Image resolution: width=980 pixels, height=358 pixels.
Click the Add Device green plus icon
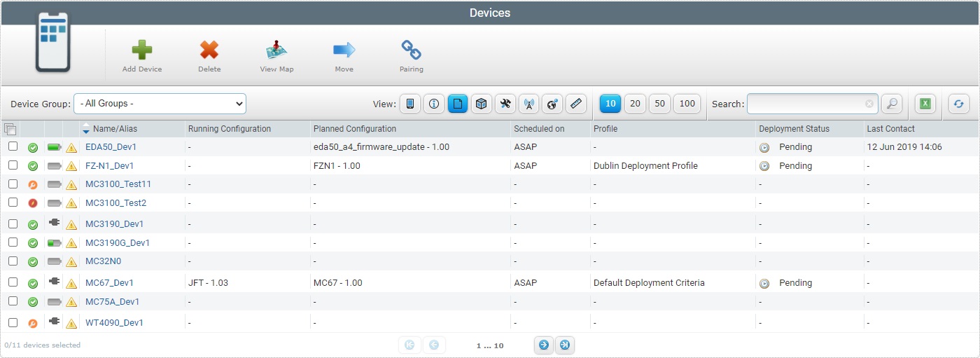tap(142, 50)
